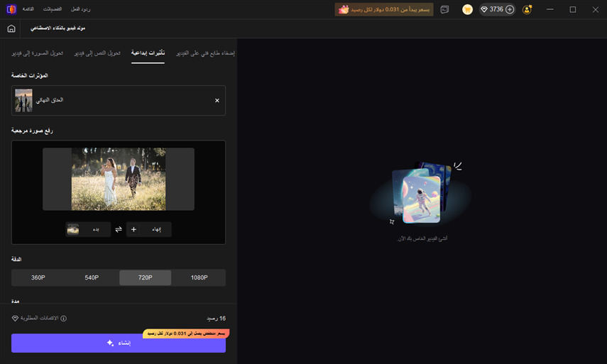Open the shopping cart store icon
Viewport: 607px width, 364px height.
(x=467, y=9)
